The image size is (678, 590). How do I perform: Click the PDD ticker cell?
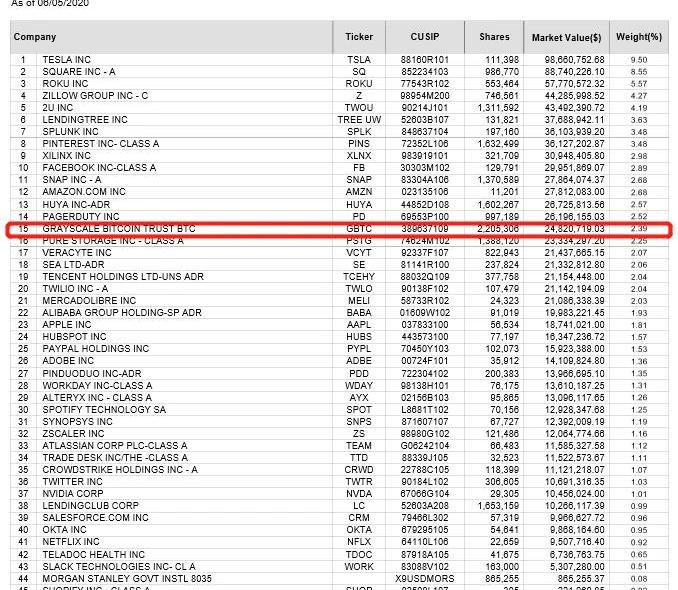[359, 374]
